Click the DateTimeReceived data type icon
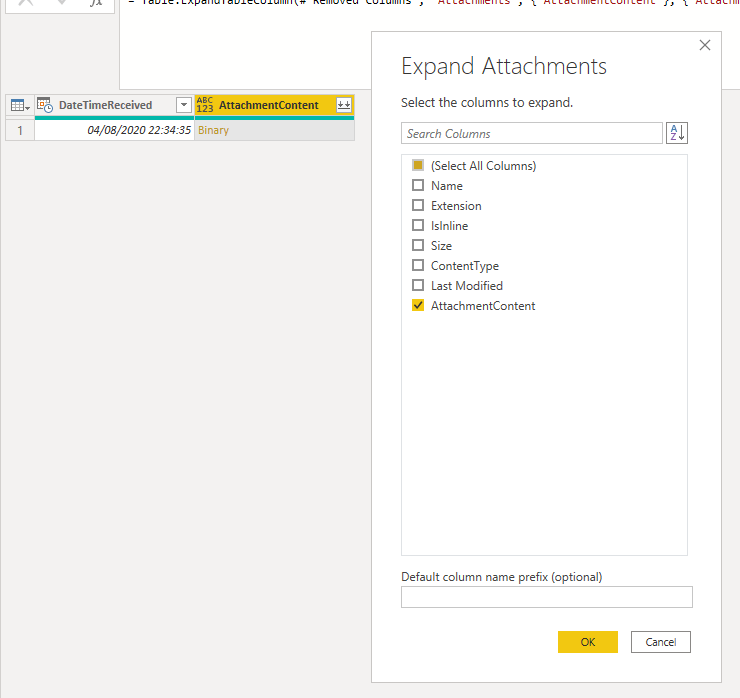Screen dimensions: 740x698 pyautogui.click(x=45, y=105)
